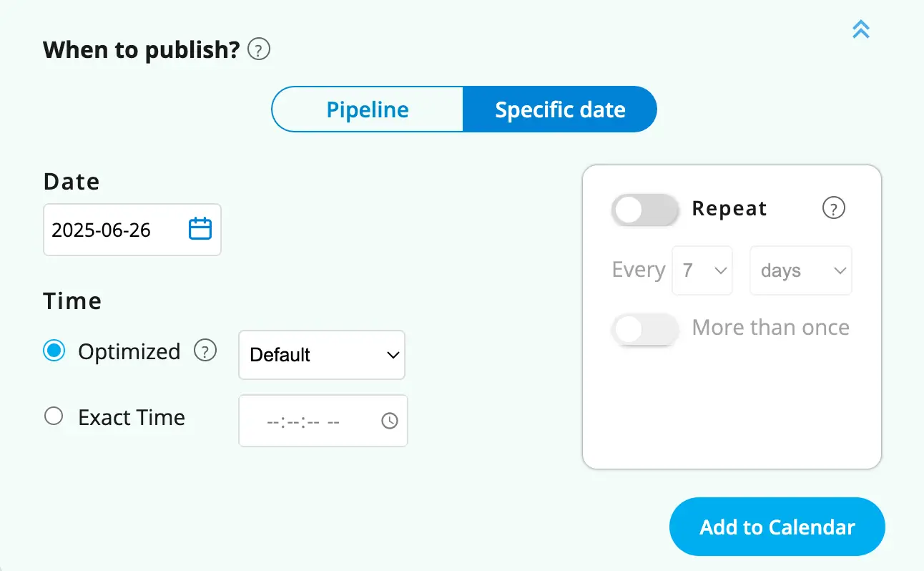Switch to the Pipeline tab
The height and width of the screenshot is (571, 924).
pyautogui.click(x=368, y=109)
